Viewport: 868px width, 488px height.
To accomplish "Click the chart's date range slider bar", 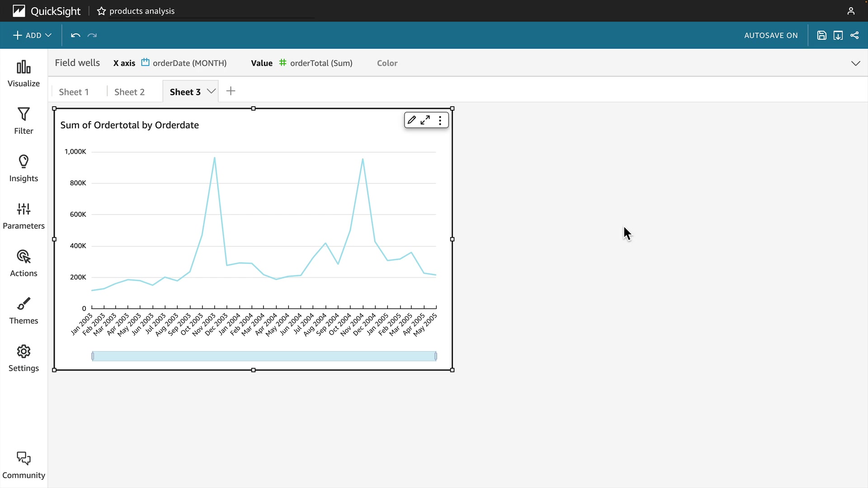I will point(264,356).
